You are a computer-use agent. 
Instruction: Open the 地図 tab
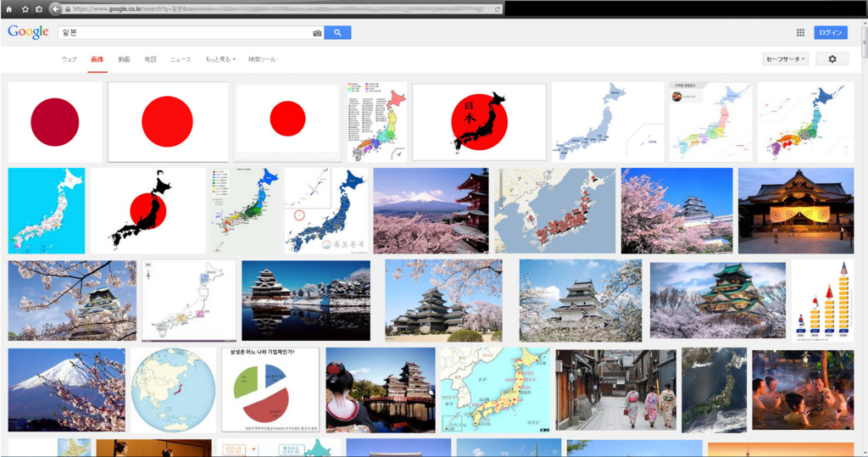pyautogui.click(x=151, y=59)
